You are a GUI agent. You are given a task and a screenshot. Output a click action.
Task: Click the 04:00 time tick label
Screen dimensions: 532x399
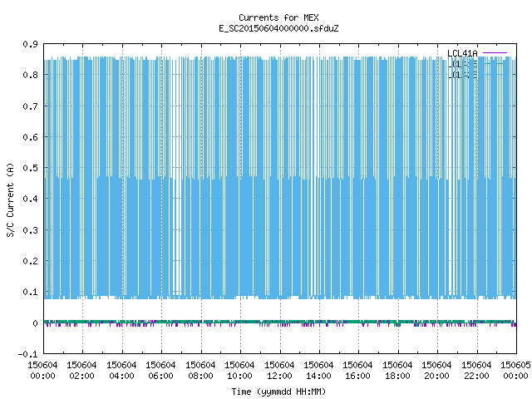[x=121, y=376]
